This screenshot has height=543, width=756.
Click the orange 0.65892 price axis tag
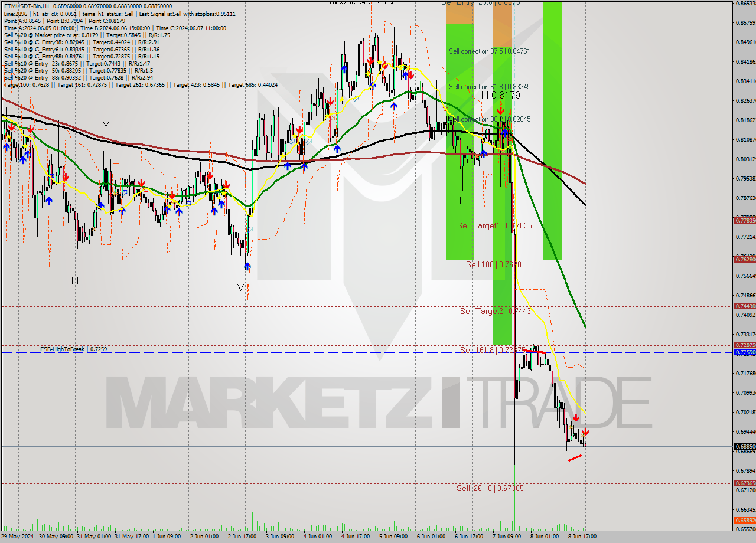pos(744,520)
